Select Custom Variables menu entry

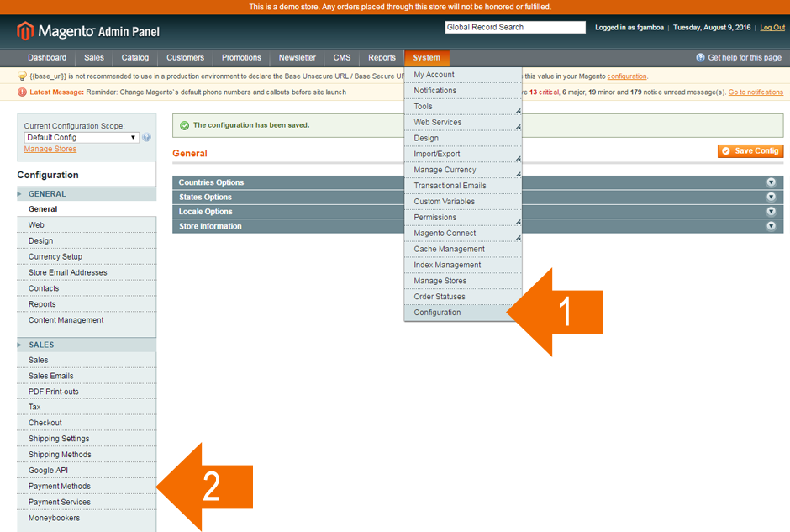click(463, 202)
